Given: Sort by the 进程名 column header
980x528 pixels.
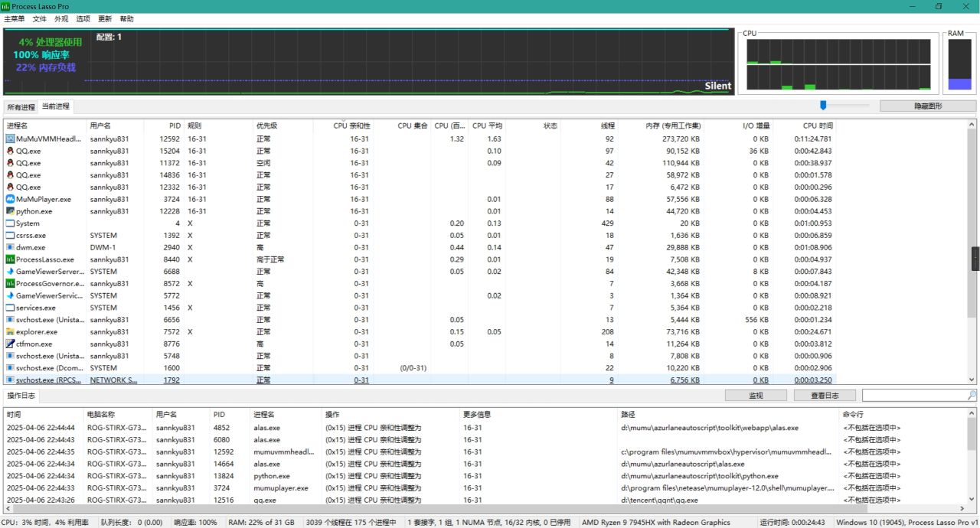Looking at the screenshot, I should [x=45, y=125].
